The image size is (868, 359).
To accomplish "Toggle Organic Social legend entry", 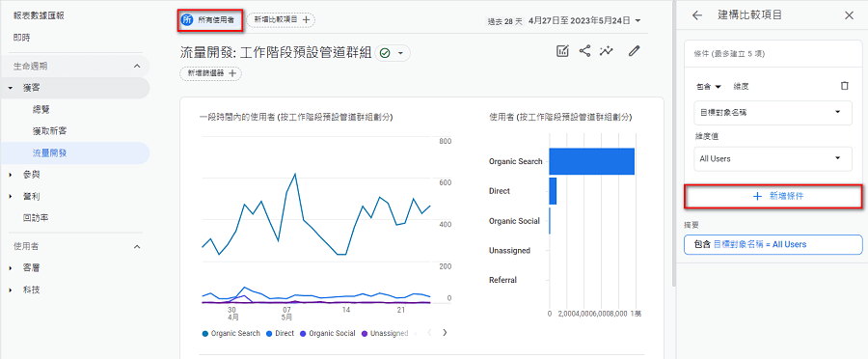I will tap(327, 334).
